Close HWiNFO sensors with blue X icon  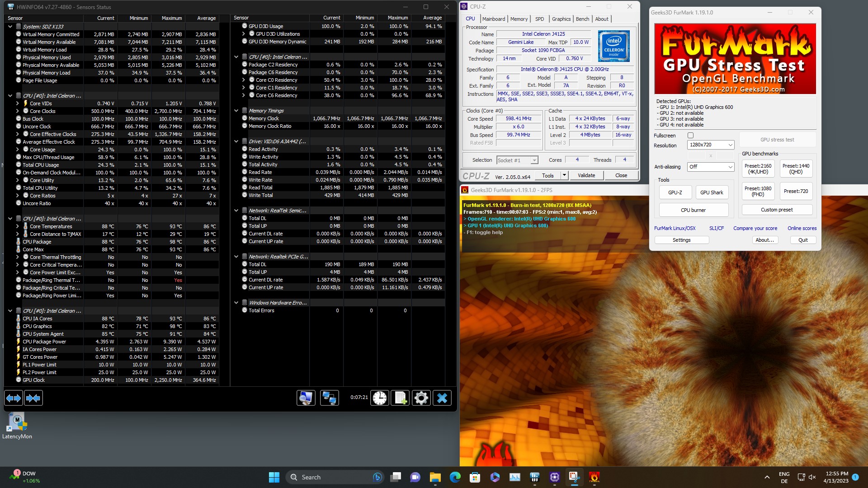tap(442, 398)
